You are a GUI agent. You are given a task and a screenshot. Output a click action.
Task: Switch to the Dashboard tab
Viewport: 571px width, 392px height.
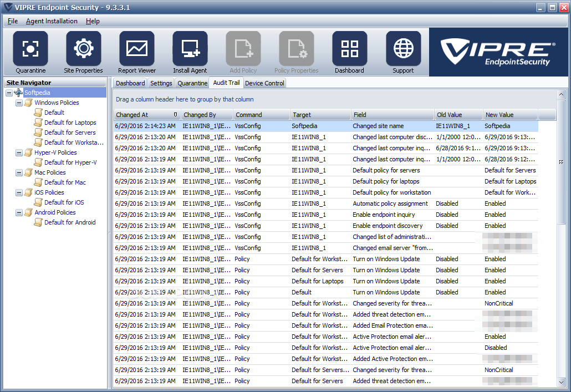click(x=130, y=83)
